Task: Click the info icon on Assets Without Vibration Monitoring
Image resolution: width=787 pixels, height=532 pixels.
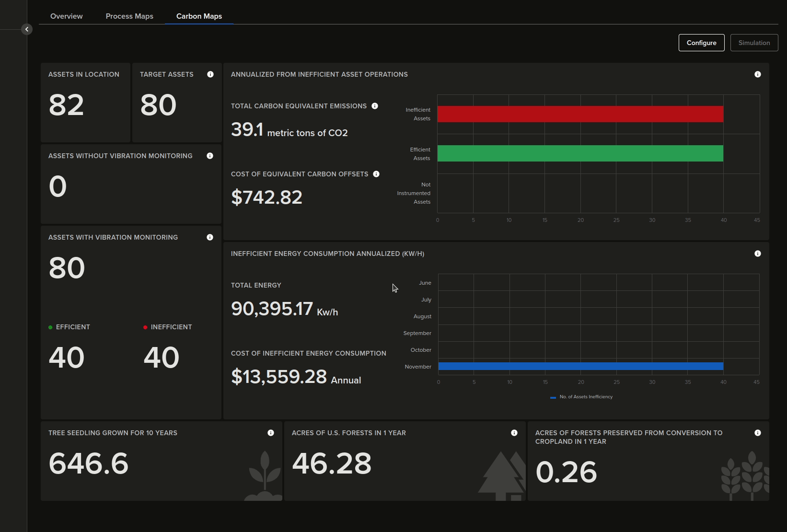Action: [x=210, y=155]
